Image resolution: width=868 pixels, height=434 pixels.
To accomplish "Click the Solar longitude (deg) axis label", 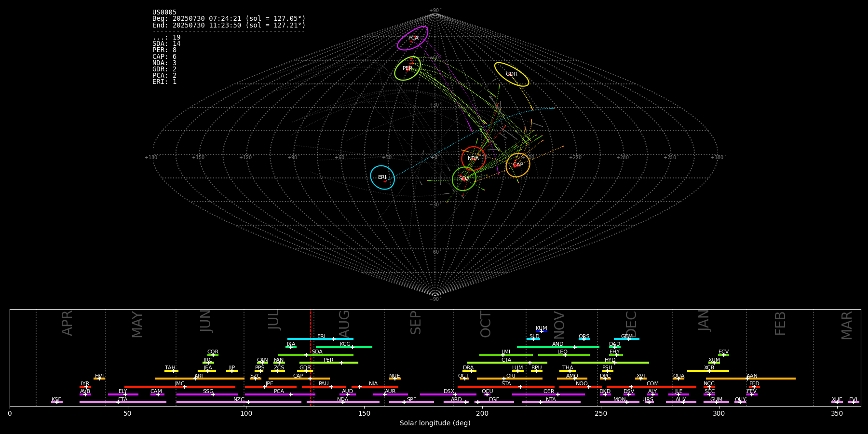I will coord(435,423).
